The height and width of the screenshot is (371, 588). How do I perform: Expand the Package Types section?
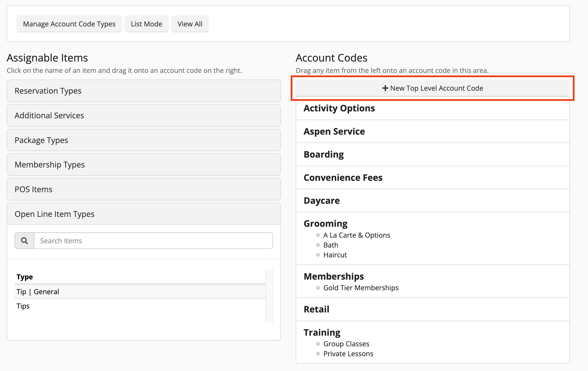pyautogui.click(x=144, y=140)
